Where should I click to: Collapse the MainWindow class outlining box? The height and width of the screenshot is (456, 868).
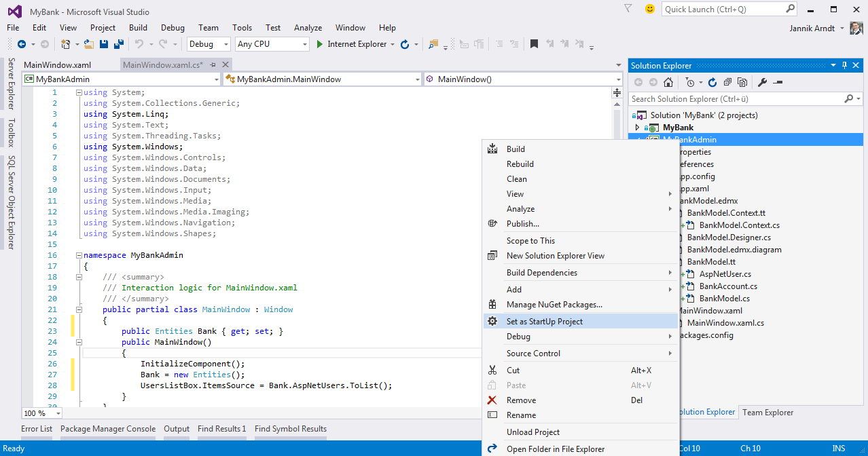tap(79, 309)
